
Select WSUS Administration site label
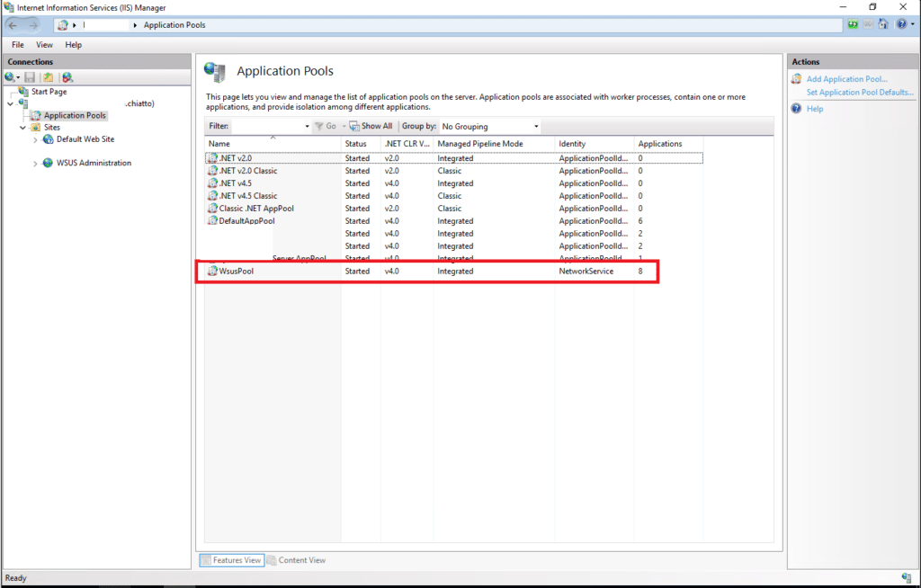click(x=94, y=164)
